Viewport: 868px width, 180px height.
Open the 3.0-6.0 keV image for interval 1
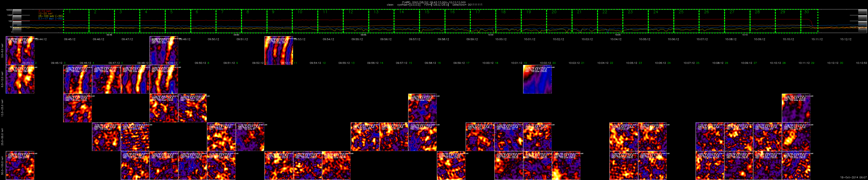tap(20, 51)
